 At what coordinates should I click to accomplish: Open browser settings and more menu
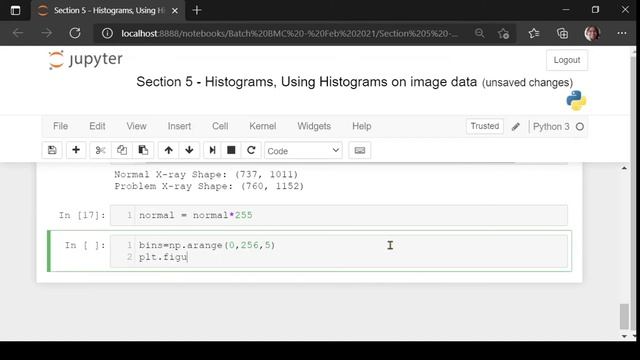[622, 33]
